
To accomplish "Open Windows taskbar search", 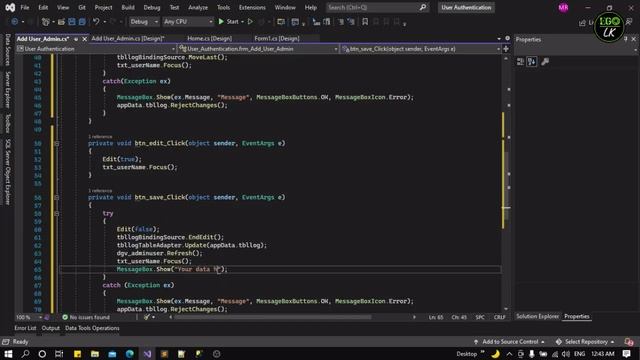I will click(x=25, y=353).
